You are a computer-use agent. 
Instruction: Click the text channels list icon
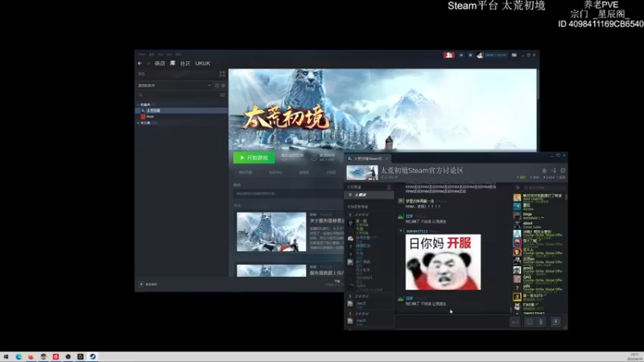click(389, 187)
